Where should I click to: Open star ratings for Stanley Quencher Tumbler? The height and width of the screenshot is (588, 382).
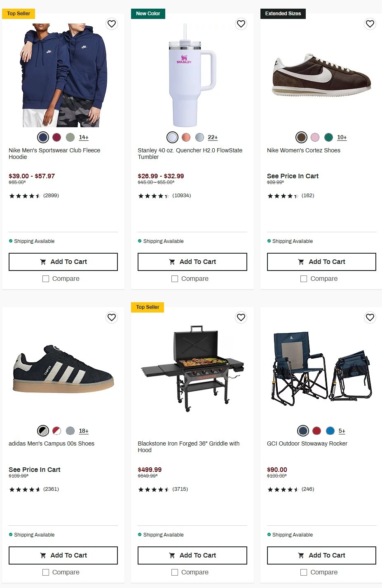pos(154,196)
